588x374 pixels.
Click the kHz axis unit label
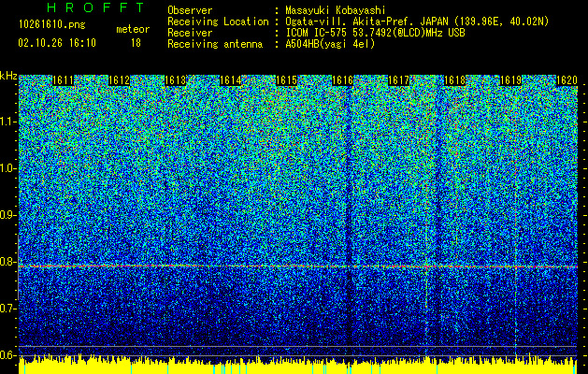tap(8, 76)
